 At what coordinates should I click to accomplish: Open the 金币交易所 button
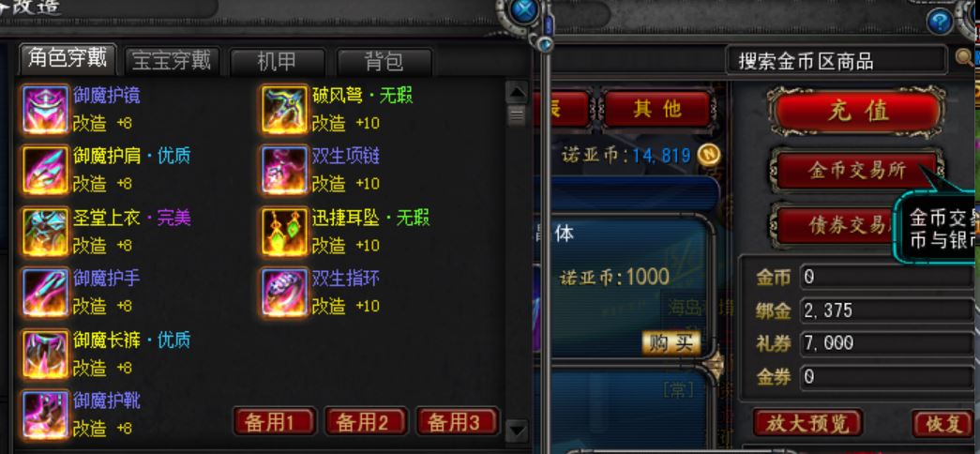856,170
